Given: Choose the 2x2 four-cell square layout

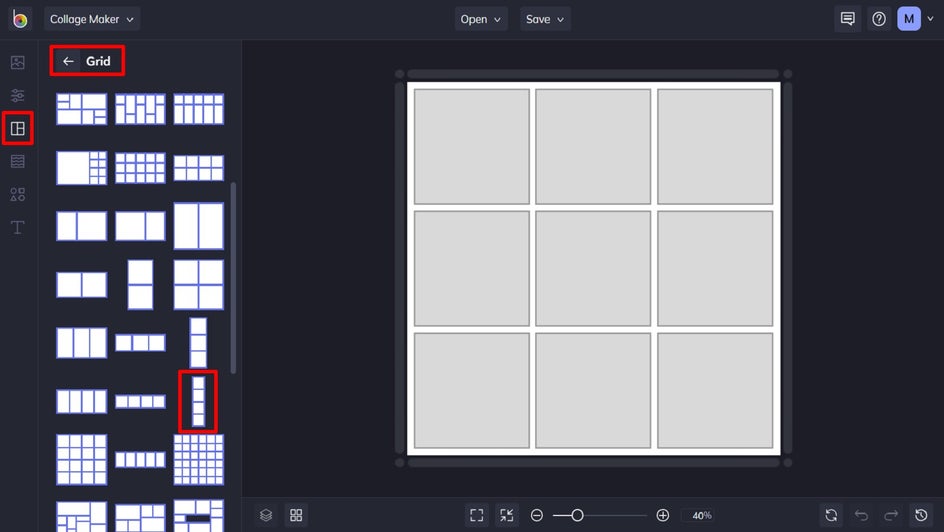Looking at the screenshot, I should pyautogui.click(x=198, y=285).
